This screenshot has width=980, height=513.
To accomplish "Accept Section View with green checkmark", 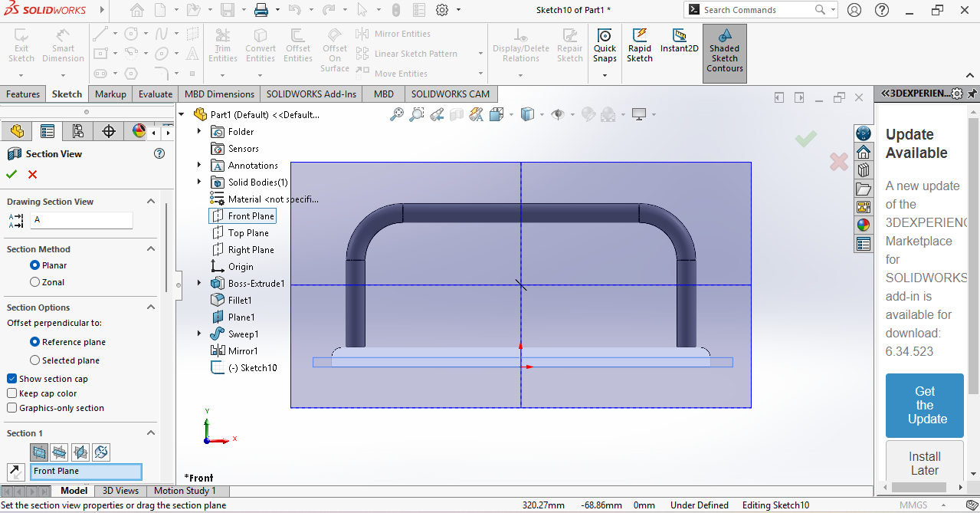I will point(11,174).
